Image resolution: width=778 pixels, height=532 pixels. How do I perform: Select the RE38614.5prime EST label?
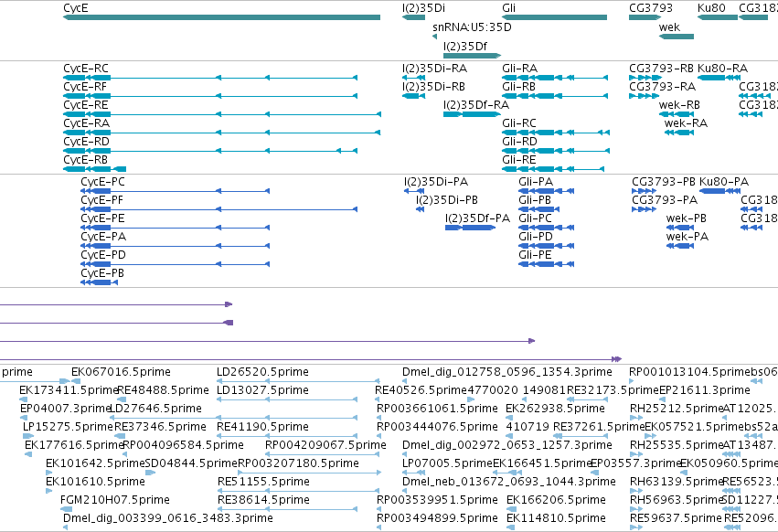click(264, 501)
